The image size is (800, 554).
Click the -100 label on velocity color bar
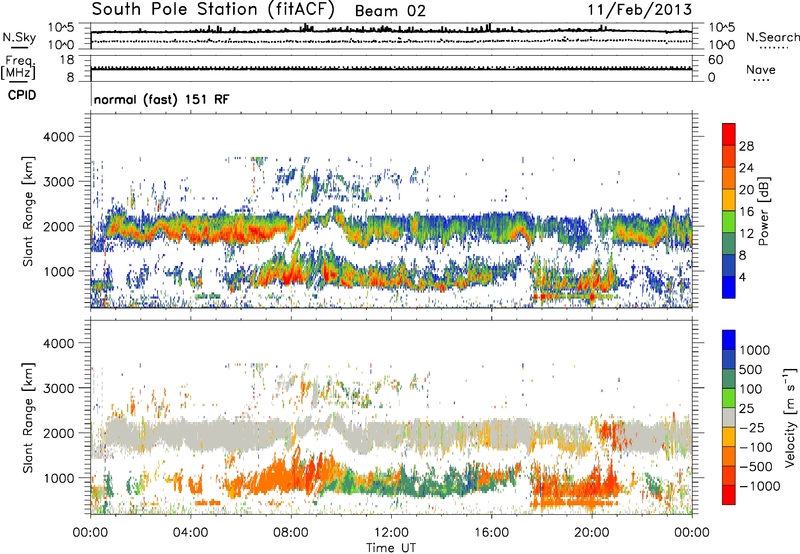click(756, 447)
